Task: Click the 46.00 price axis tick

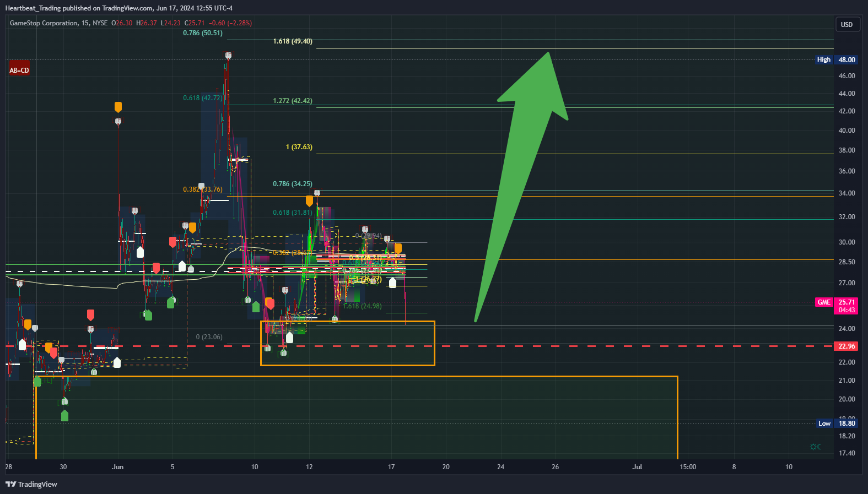Action: pyautogui.click(x=847, y=76)
